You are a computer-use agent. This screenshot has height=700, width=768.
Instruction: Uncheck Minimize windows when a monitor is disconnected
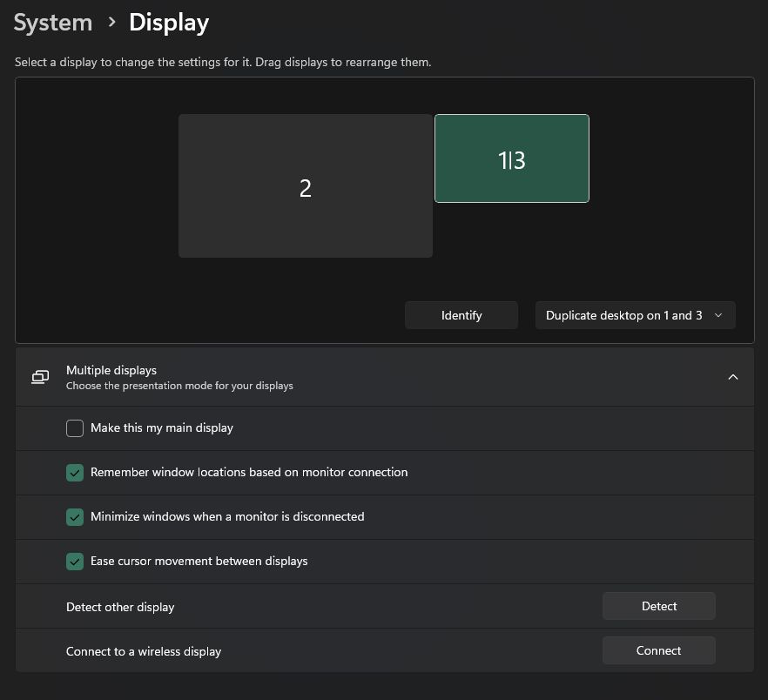[x=75, y=517]
